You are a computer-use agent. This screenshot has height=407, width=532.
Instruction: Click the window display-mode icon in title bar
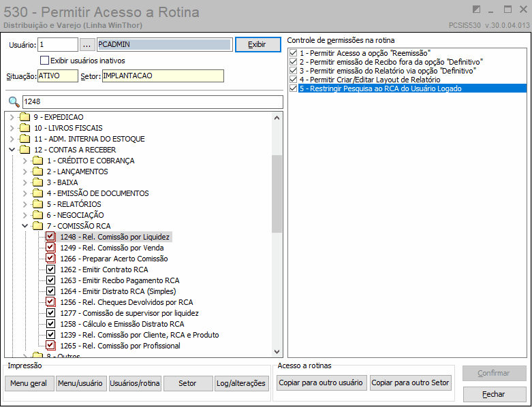coord(476,10)
